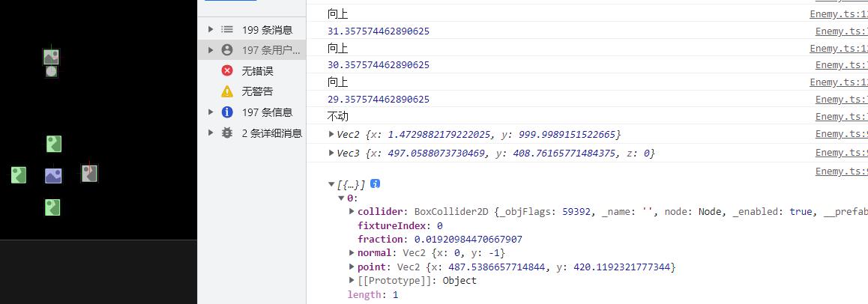Click the yellow warning icon for 无警告

coord(227,91)
